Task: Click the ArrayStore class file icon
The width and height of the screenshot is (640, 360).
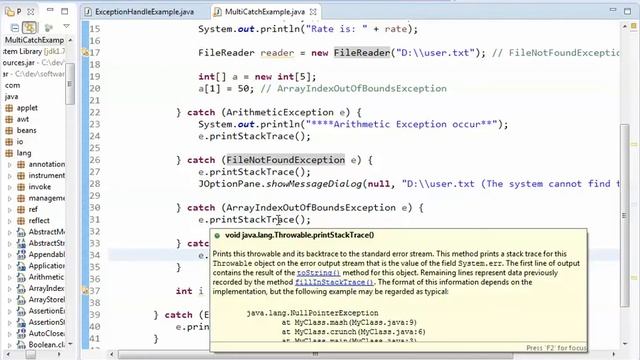Action: [21, 300]
